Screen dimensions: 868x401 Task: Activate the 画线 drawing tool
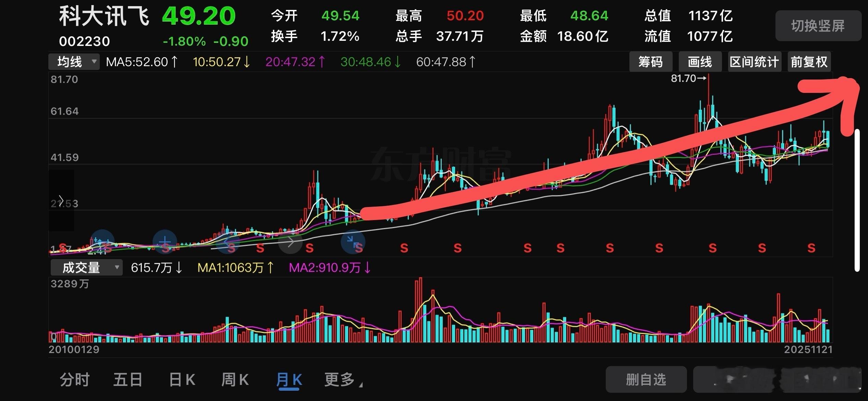(700, 62)
